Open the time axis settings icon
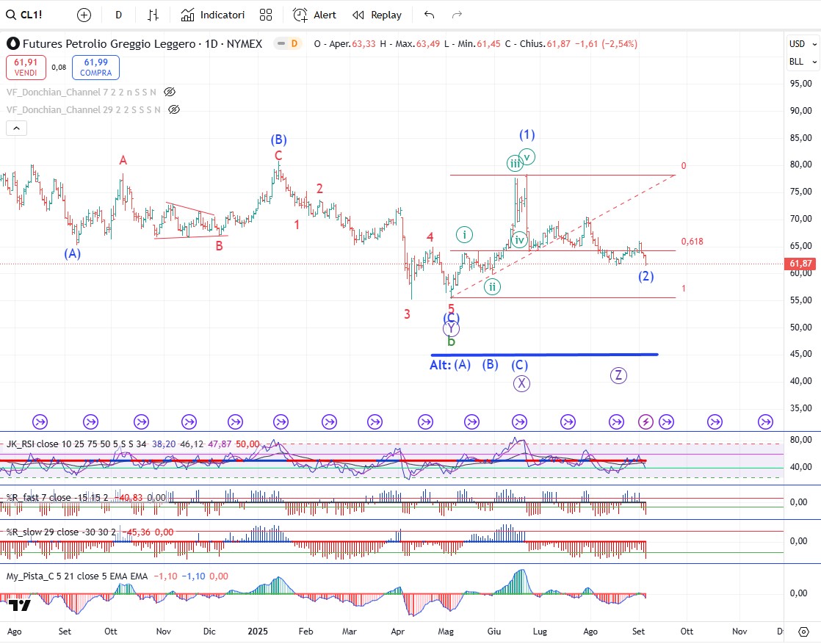The width and height of the screenshot is (821, 644). tap(803, 632)
